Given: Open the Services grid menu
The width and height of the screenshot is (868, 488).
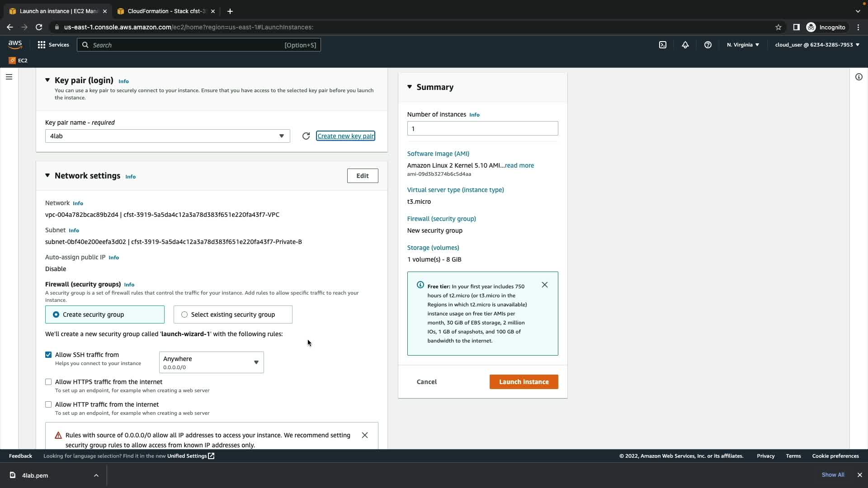Looking at the screenshot, I should pos(42,45).
